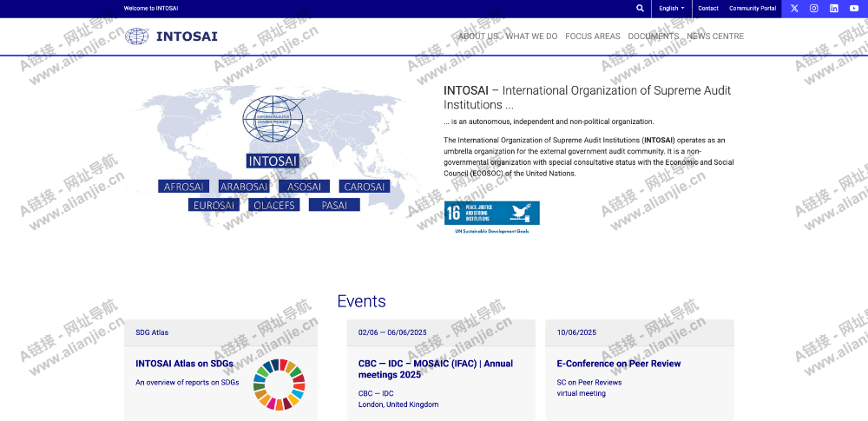Click the globe emblem on world map
Viewport: 868px width, 421px height.
click(x=273, y=117)
